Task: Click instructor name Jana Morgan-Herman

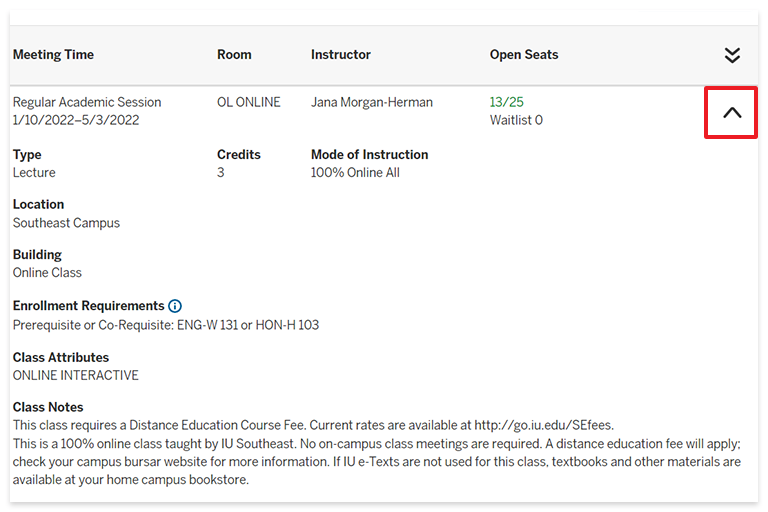Action: click(372, 102)
